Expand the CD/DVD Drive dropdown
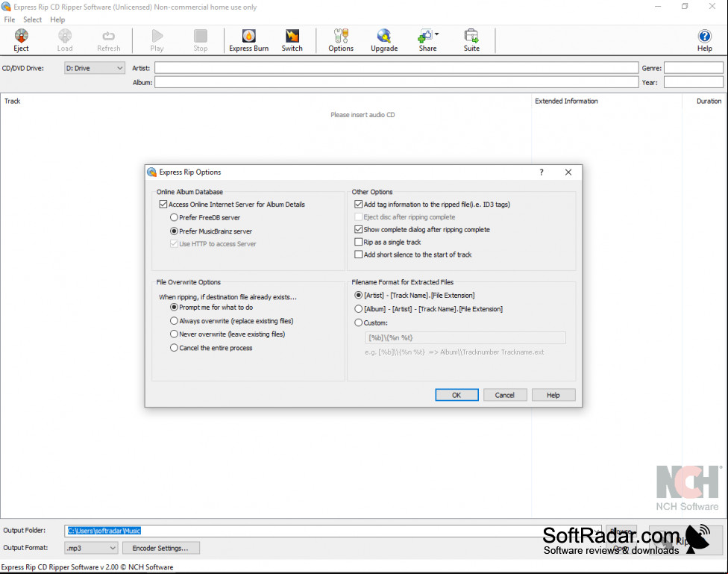 pyautogui.click(x=95, y=68)
